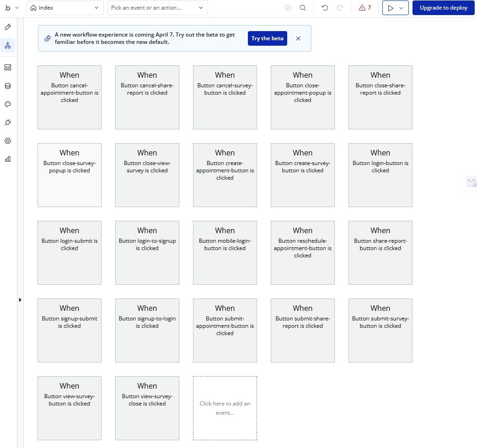Open the cancel-appointment-button clicked event
This screenshot has height=448, width=477.
click(70, 97)
